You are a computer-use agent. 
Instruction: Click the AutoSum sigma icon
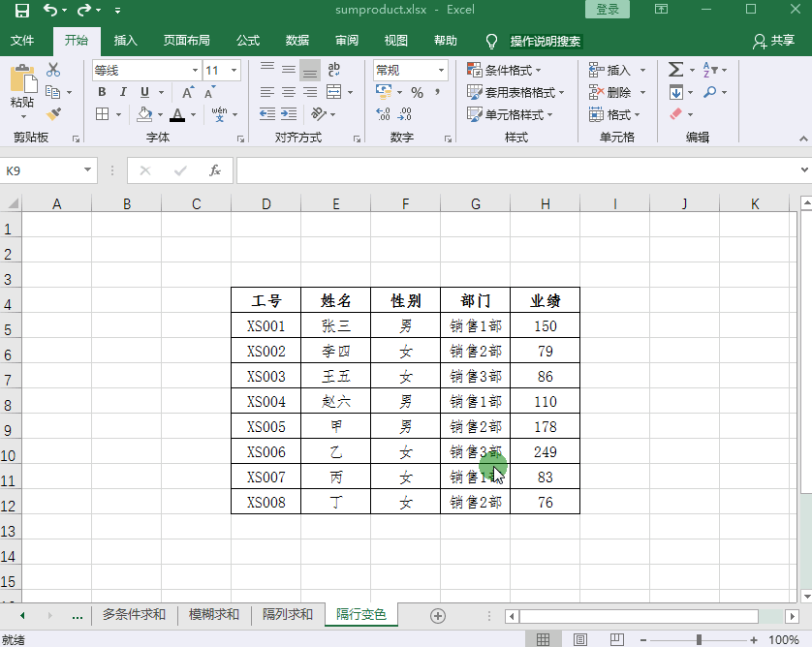coord(675,70)
